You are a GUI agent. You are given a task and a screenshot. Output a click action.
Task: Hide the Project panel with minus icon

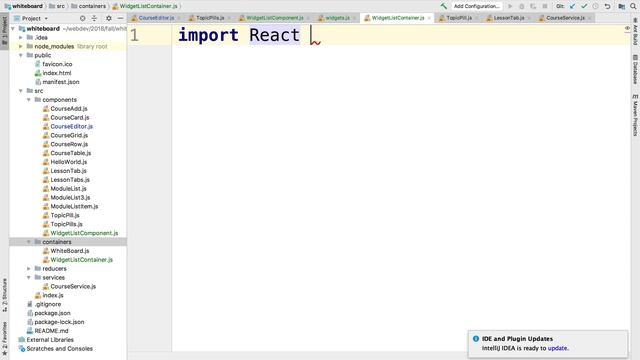click(x=120, y=18)
